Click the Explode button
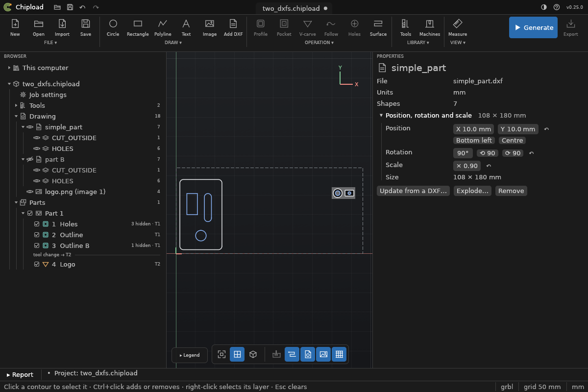This screenshot has width=588, height=392. pos(472,191)
